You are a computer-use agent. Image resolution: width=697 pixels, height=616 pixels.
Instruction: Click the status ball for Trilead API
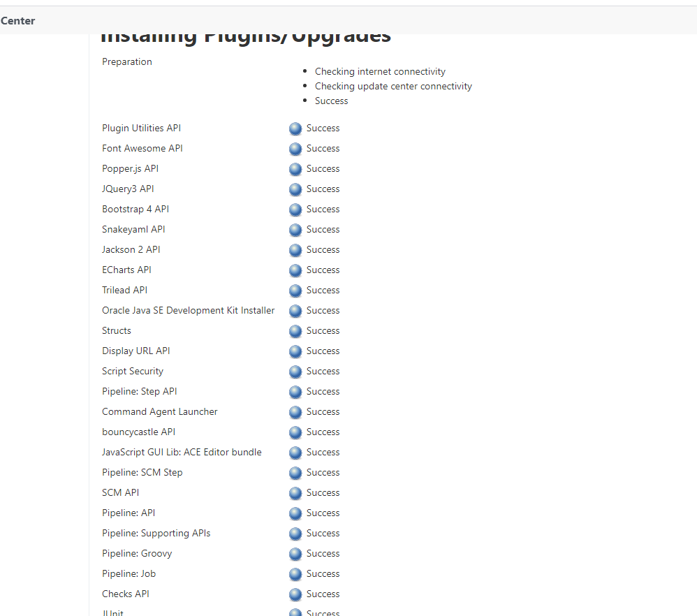point(295,291)
